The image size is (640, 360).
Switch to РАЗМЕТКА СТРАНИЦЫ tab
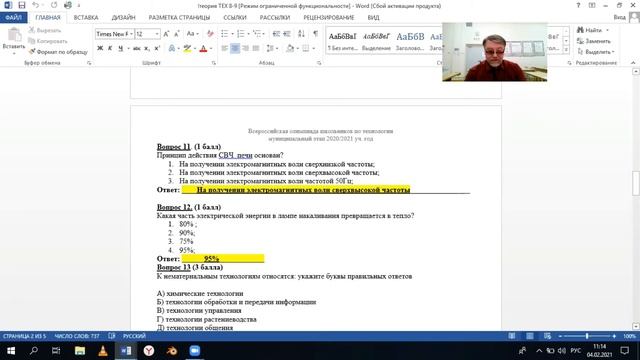[x=179, y=18]
